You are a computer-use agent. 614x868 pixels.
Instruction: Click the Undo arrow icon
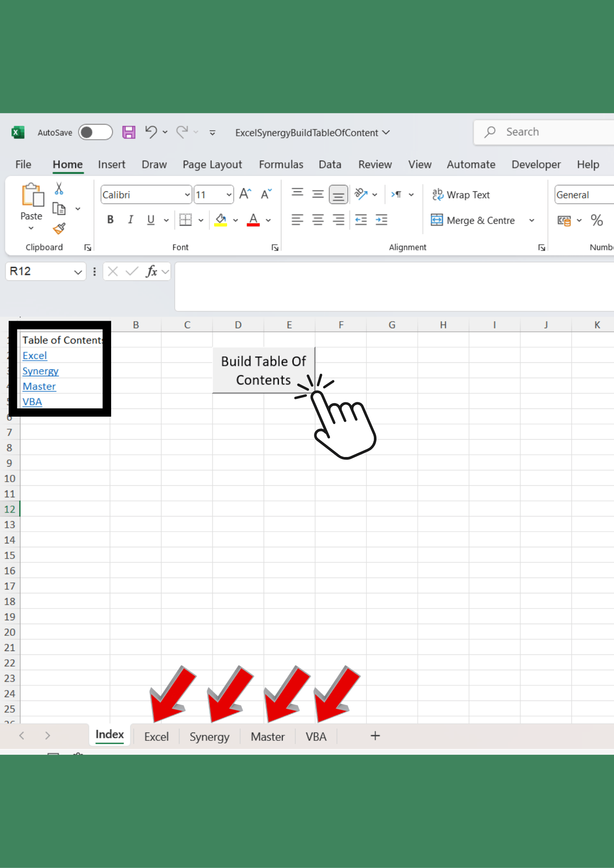click(151, 132)
